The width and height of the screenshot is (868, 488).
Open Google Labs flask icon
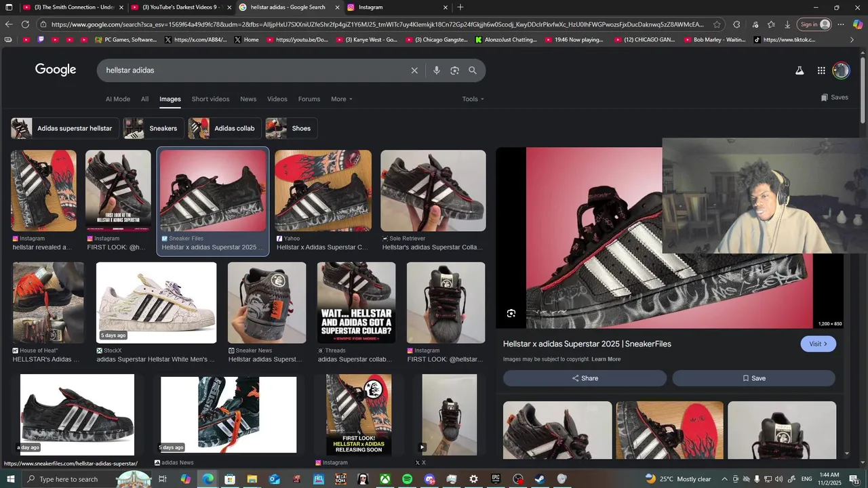click(800, 70)
